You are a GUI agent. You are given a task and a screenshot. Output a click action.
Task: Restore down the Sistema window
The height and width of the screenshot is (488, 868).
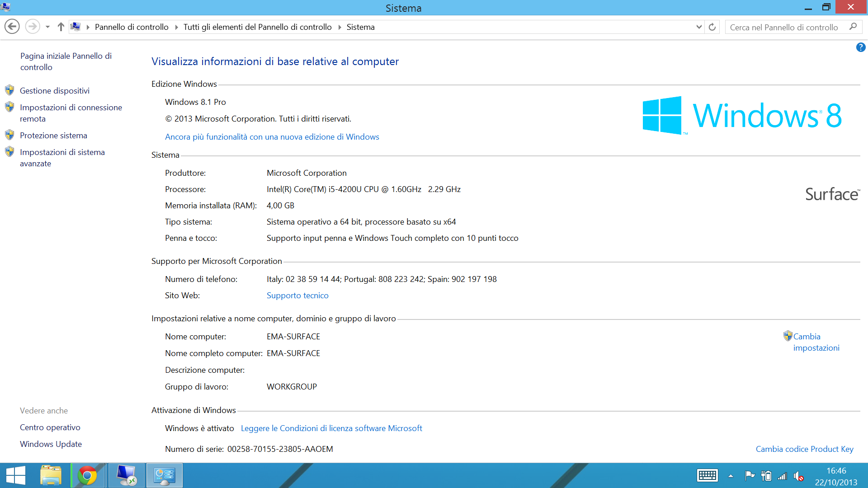(x=826, y=7)
